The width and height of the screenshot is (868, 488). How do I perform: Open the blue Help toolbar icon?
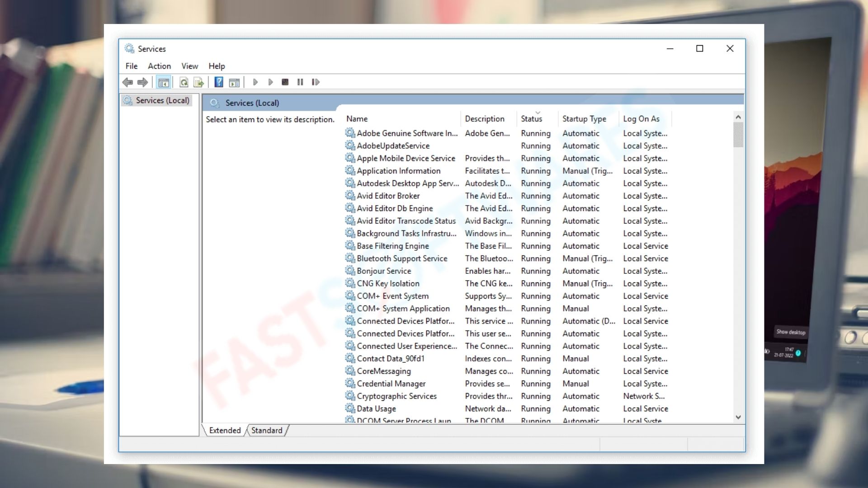pyautogui.click(x=219, y=82)
